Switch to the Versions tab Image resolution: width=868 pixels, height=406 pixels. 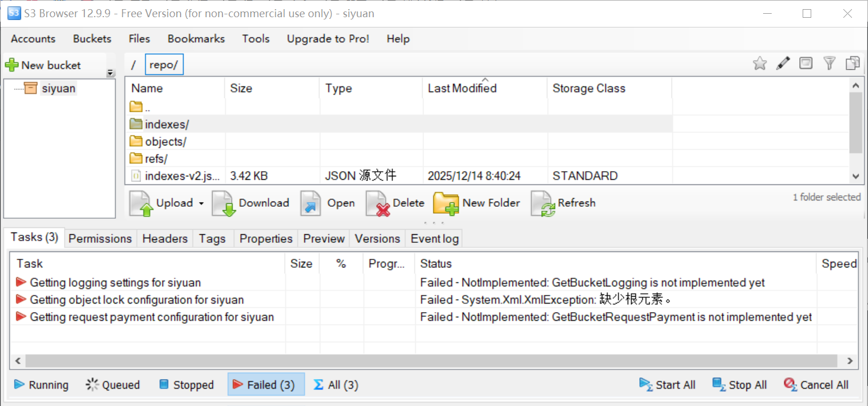(x=377, y=239)
